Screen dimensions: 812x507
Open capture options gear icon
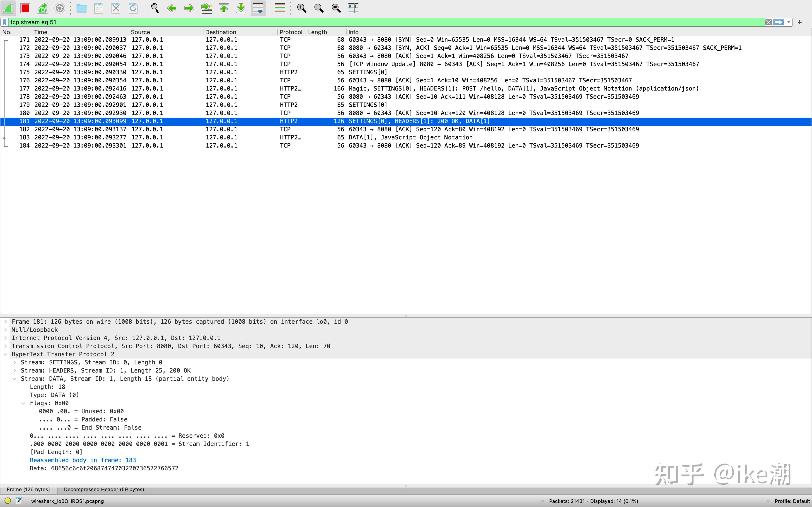(60, 8)
